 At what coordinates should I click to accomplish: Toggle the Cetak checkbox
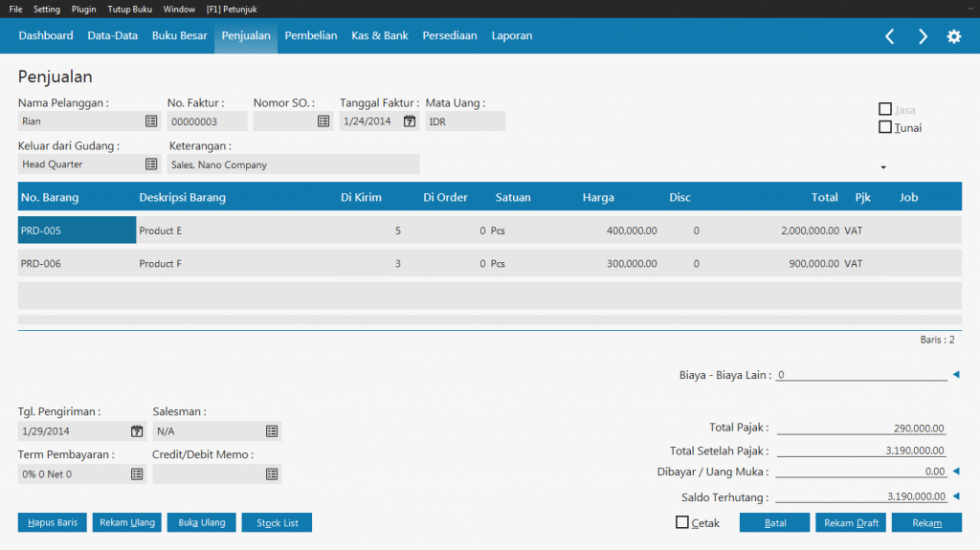click(x=682, y=522)
